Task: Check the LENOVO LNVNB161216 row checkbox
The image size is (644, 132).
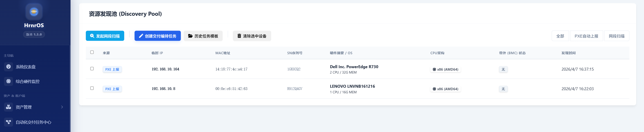Action: click(92, 88)
